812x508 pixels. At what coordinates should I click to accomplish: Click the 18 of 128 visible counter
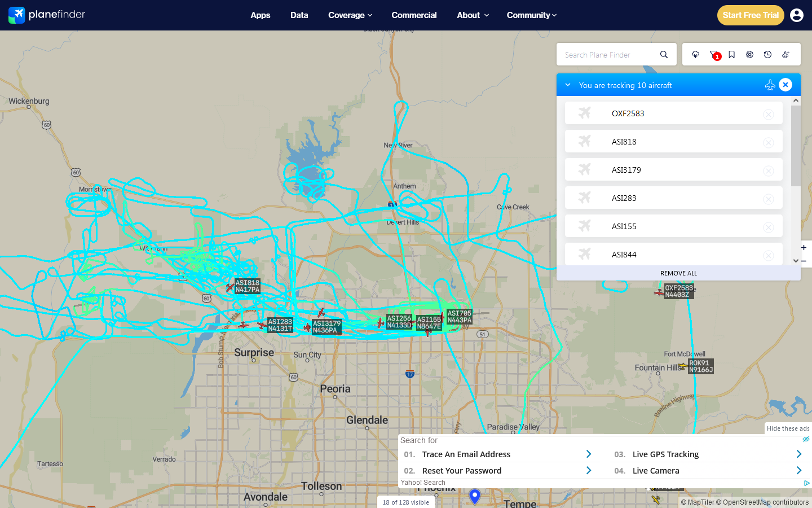[406, 502]
